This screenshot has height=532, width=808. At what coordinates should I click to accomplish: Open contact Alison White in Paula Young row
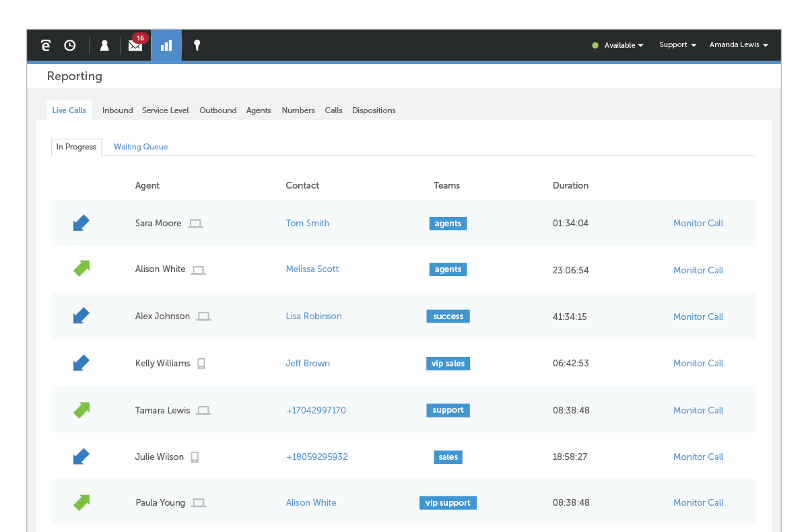(x=311, y=502)
